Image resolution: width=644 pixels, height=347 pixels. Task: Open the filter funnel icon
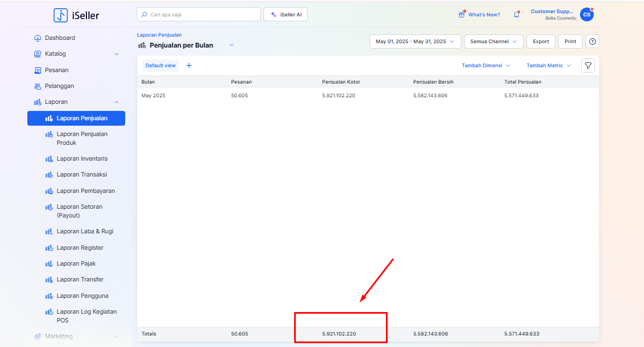tap(588, 66)
